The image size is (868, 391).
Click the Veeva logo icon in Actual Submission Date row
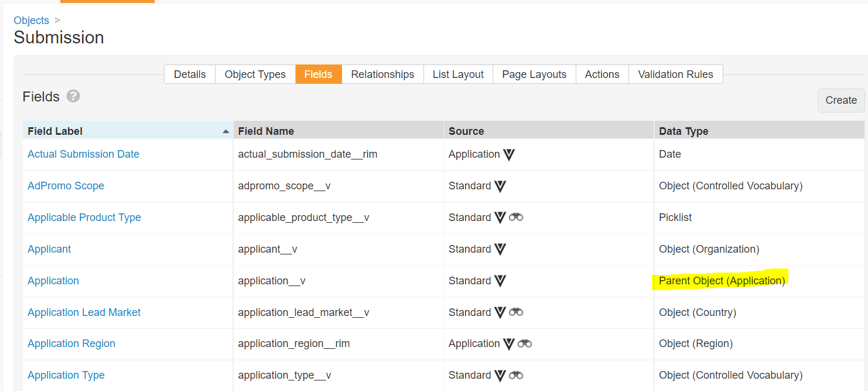point(509,155)
